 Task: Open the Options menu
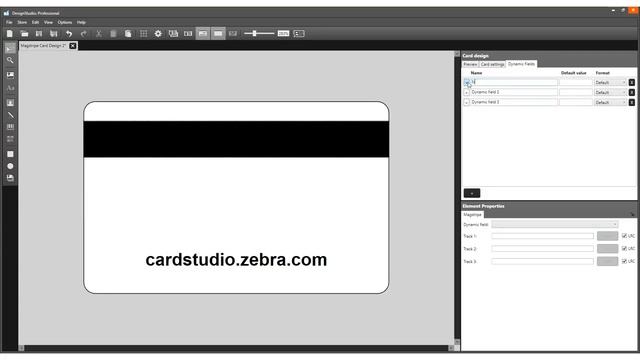(x=64, y=22)
